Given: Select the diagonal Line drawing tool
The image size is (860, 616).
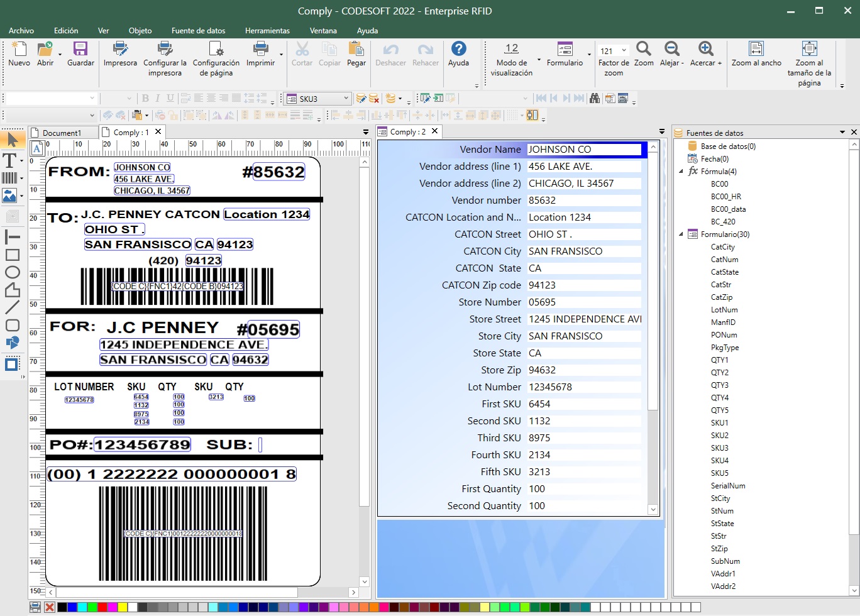Looking at the screenshot, I should point(12,307).
